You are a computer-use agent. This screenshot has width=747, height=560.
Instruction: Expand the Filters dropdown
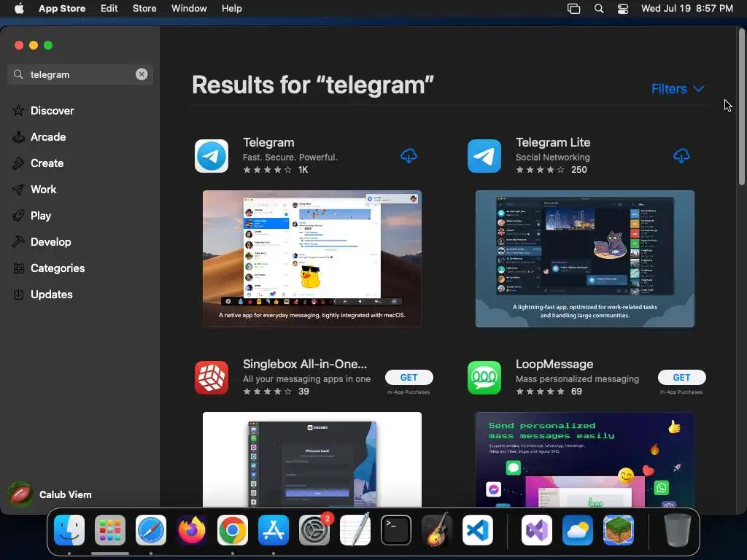pos(678,88)
